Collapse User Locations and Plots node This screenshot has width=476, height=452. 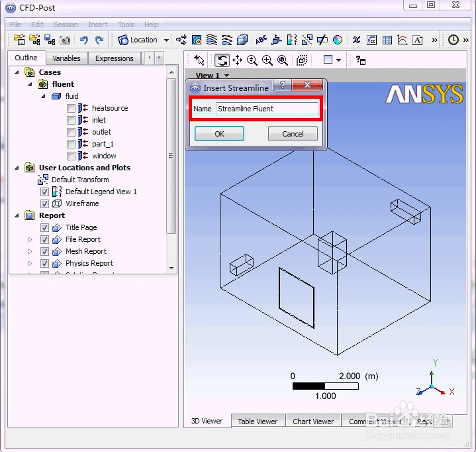[x=17, y=168]
